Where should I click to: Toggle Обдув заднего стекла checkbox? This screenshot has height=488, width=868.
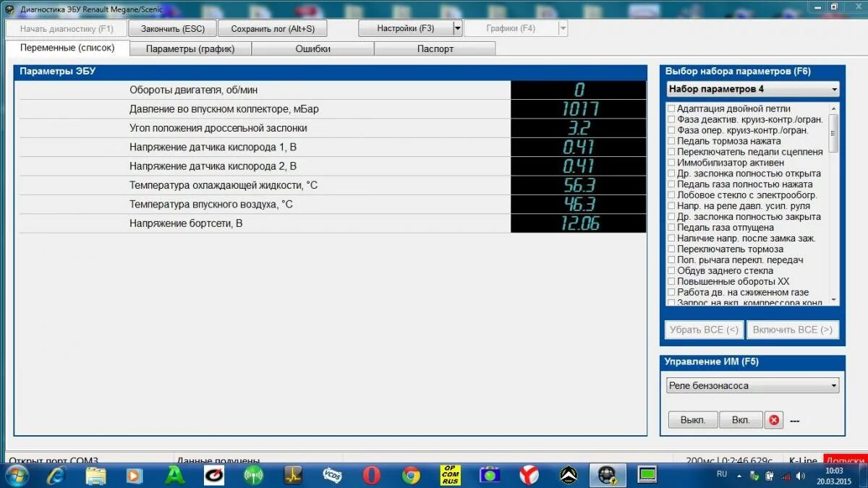point(671,270)
